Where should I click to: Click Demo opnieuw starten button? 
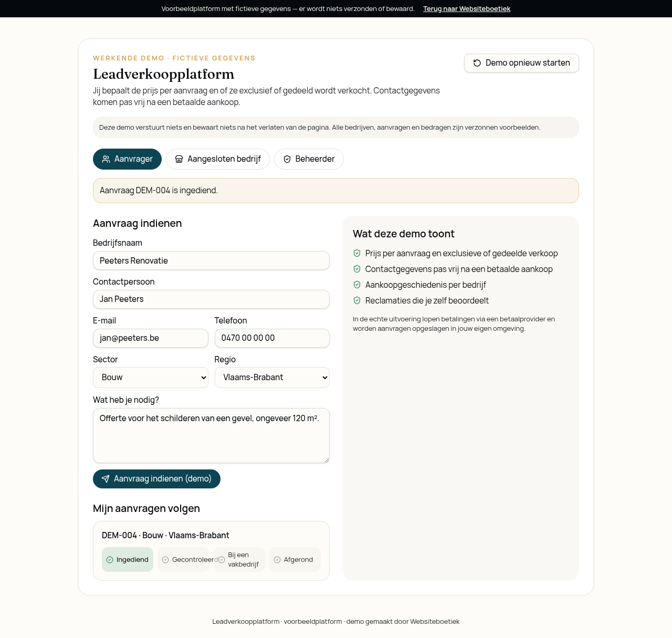pos(521,63)
